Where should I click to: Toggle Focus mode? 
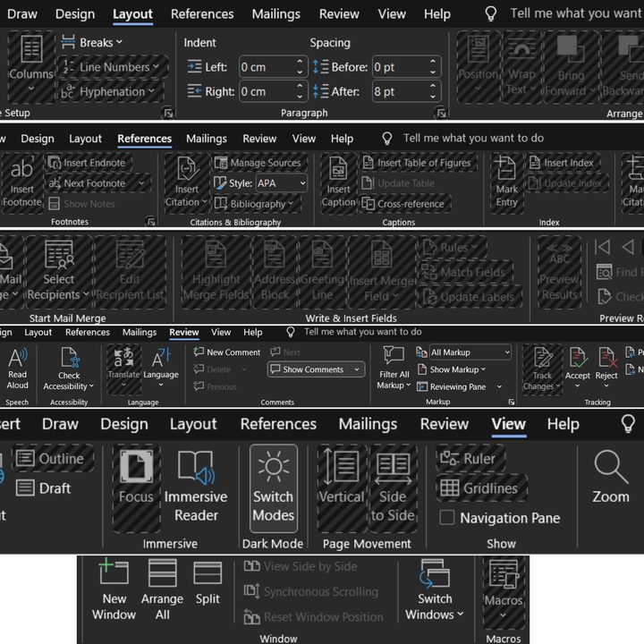click(136, 487)
